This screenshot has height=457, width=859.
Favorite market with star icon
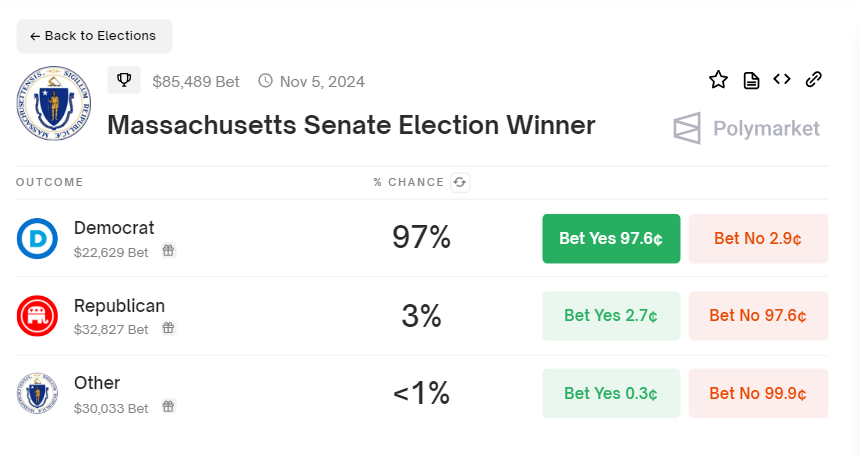tap(718, 80)
